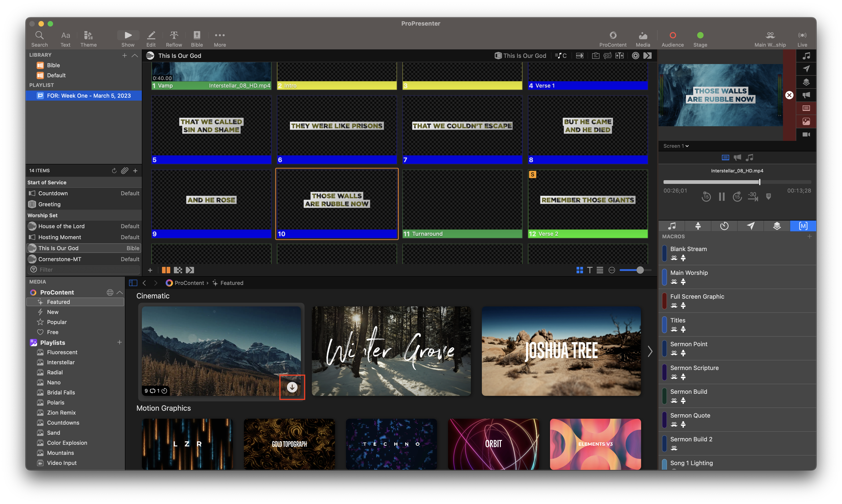Open the music key C selector
Image resolution: width=842 pixels, height=504 pixels.
coord(561,56)
